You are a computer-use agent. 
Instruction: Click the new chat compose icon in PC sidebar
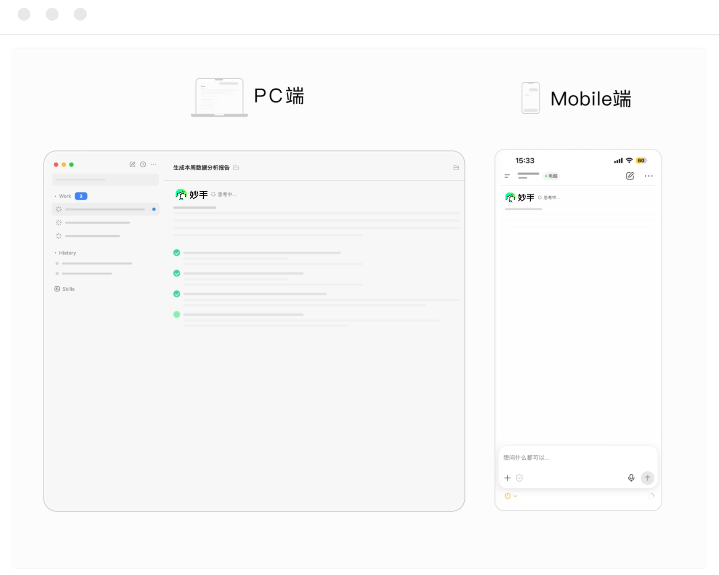tap(132, 164)
